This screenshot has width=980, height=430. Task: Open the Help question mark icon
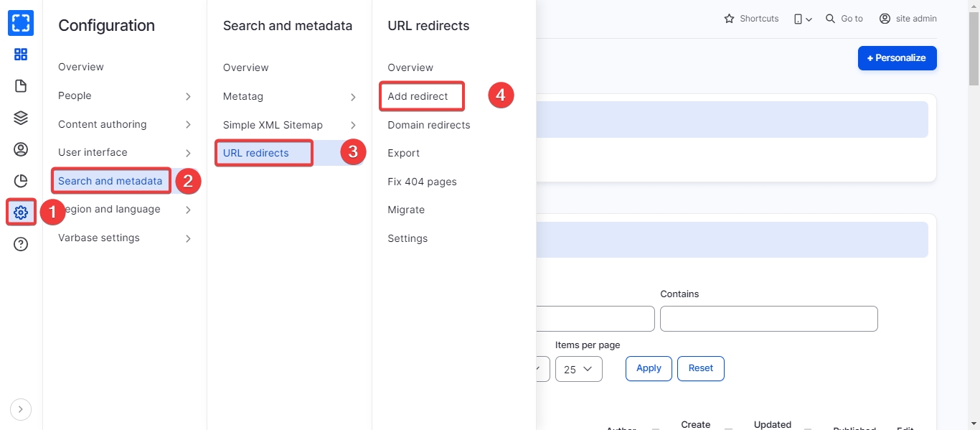click(x=21, y=245)
